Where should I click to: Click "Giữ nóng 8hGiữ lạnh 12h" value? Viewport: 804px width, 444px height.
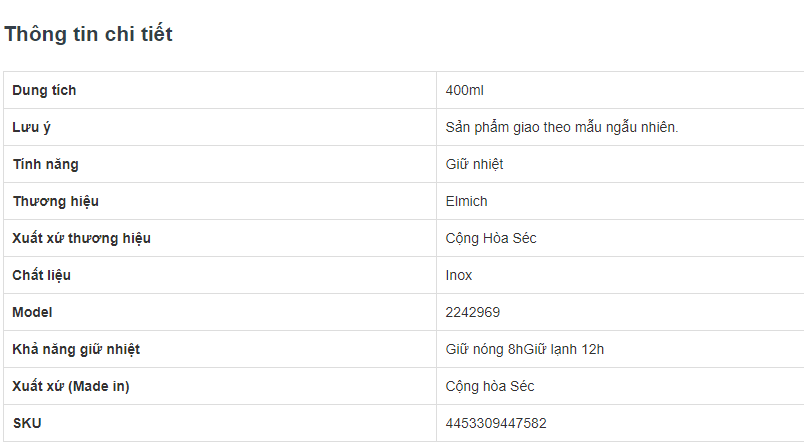(x=525, y=350)
